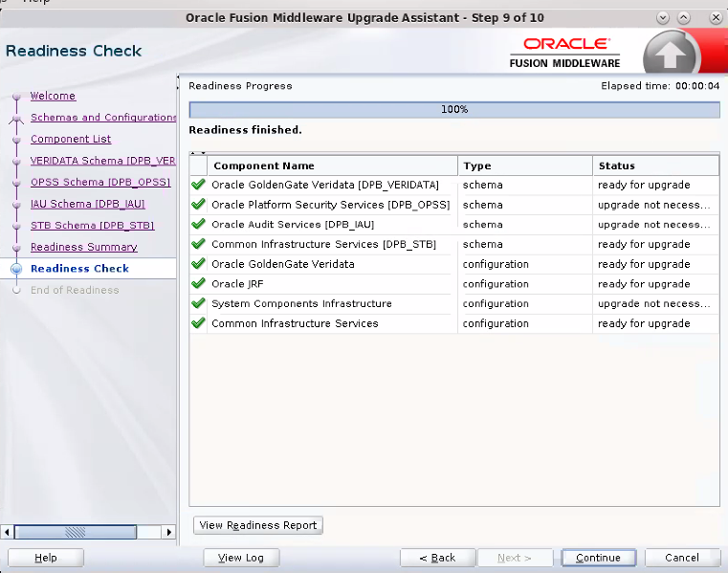Click the 100% readiness progress bar
The width and height of the screenshot is (728, 573).
click(x=454, y=110)
